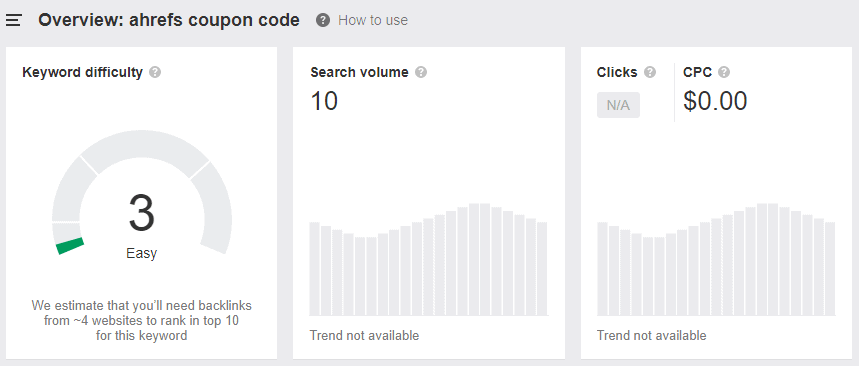Click the $0.00 CPC value
Image resolution: width=859 pixels, height=366 pixels.
tap(715, 101)
